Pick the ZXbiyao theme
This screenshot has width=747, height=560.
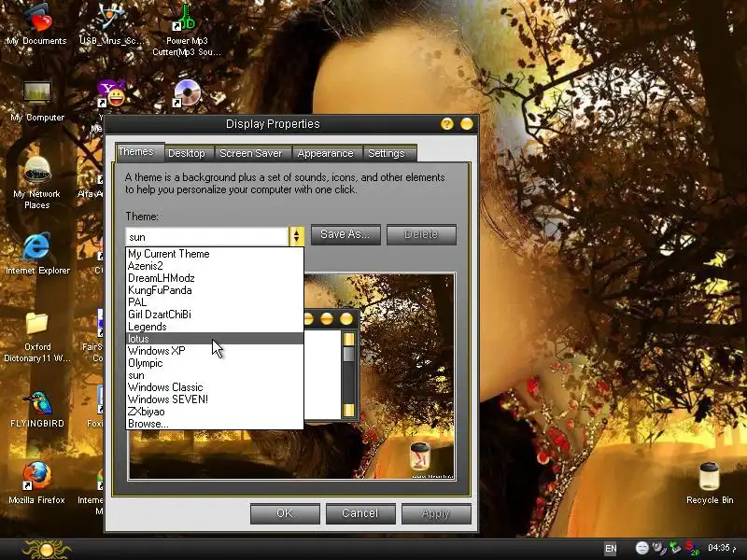215,412
